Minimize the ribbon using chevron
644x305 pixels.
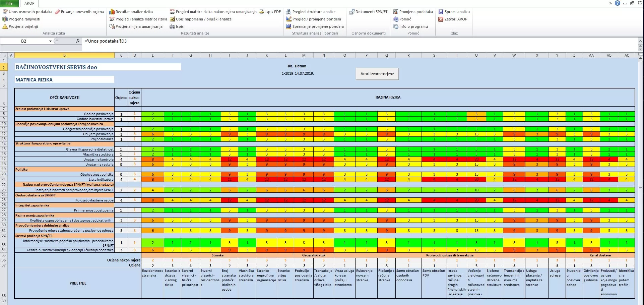(x=610, y=3)
